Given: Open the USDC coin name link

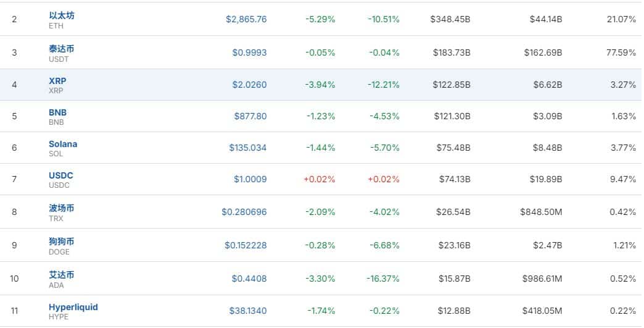Looking at the screenshot, I should pyautogui.click(x=60, y=175).
